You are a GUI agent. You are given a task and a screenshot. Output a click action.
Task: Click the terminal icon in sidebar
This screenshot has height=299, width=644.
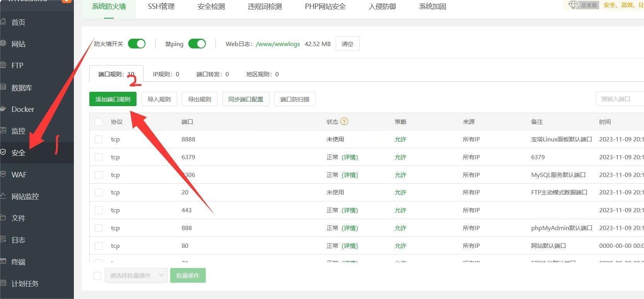[3, 261]
